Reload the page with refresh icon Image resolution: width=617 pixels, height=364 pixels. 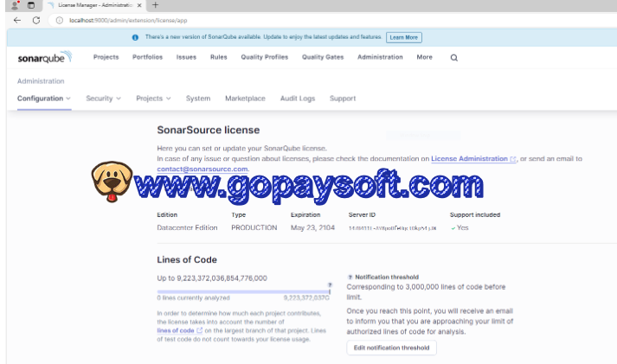click(x=36, y=20)
